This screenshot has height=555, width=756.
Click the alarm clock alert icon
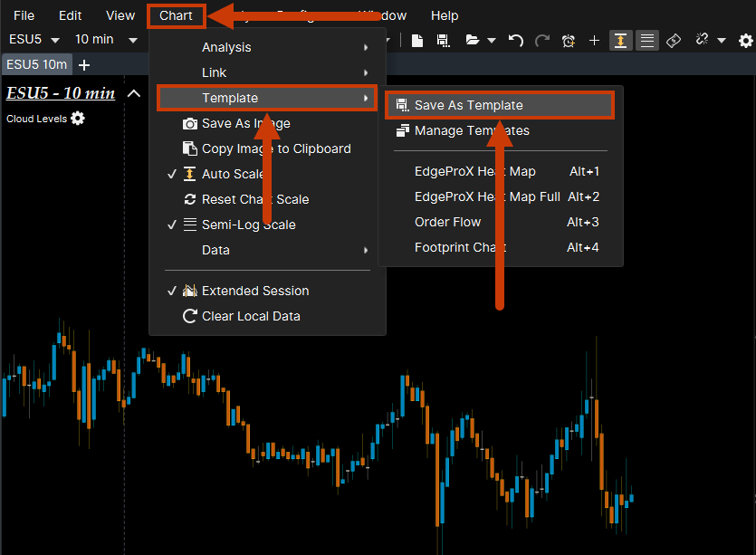click(569, 41)
